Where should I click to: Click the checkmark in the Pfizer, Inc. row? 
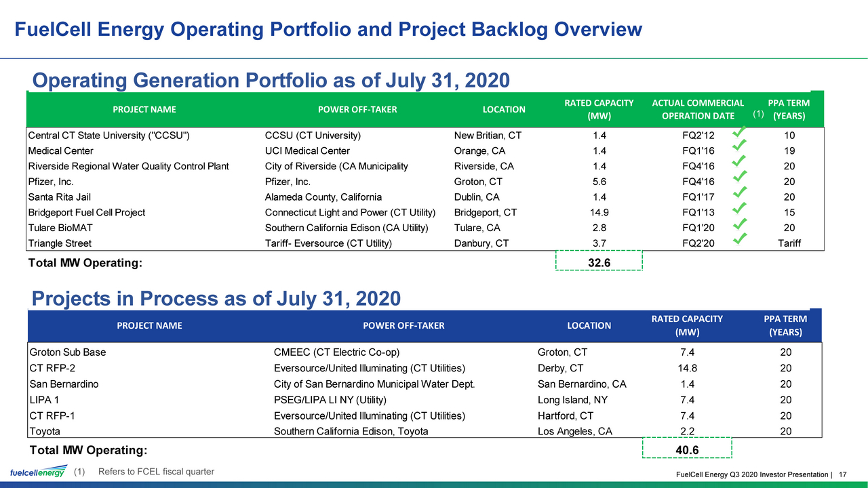[741, 177]
